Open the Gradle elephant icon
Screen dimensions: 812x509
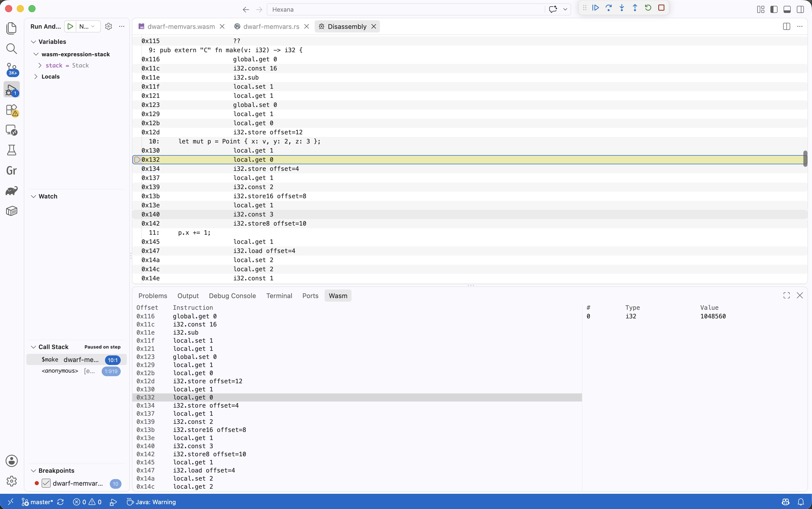pos(12,191)
